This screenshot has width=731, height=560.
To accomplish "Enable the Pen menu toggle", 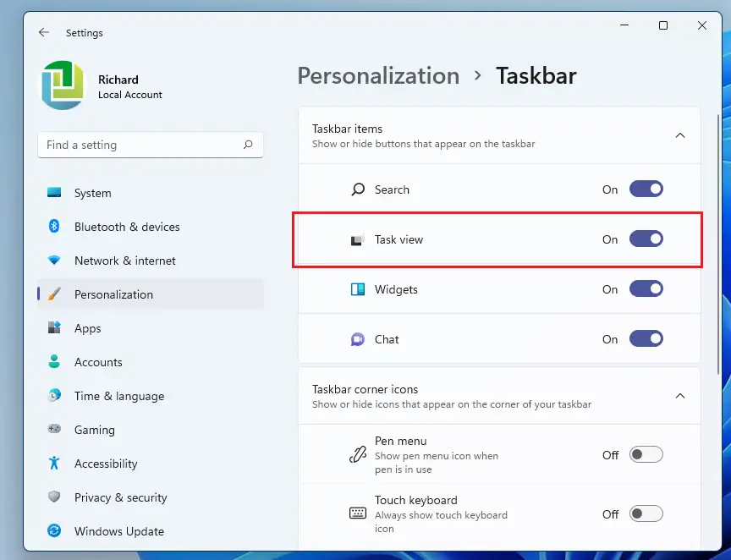I will point(646,454).
